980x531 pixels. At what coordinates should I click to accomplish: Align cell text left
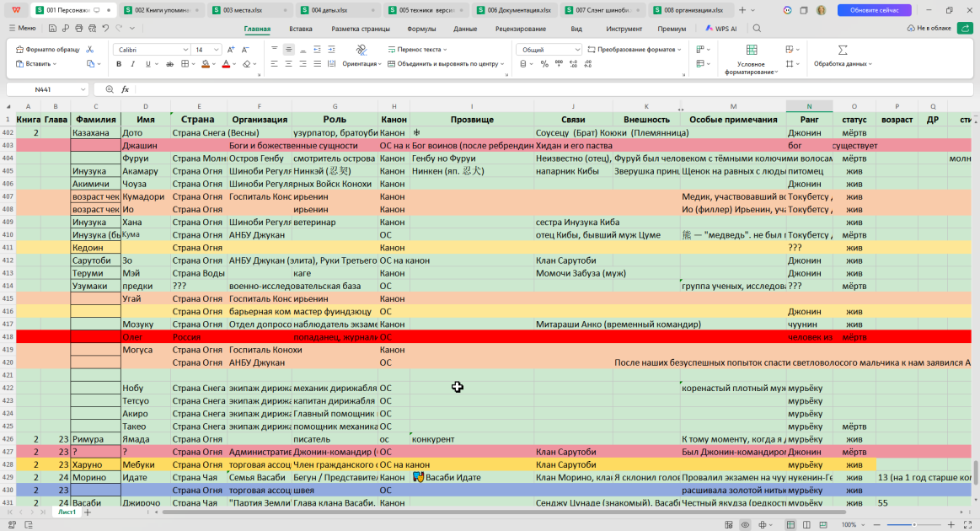[275, 64]
